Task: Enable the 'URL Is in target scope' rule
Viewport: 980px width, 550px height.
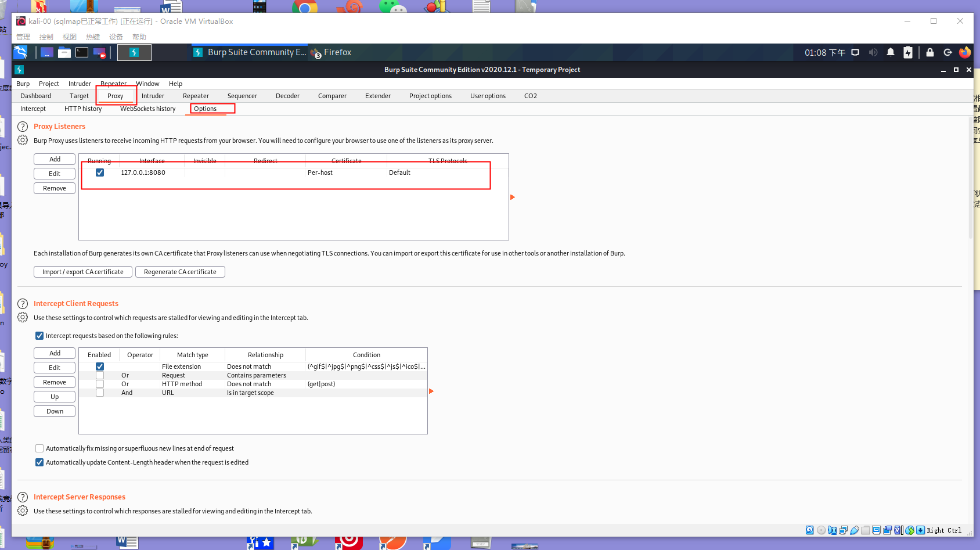Action: coord(100,393)
